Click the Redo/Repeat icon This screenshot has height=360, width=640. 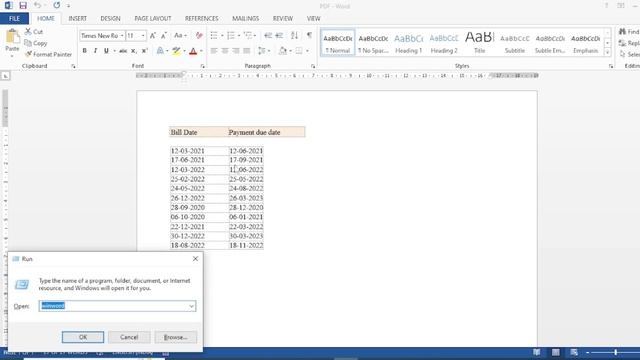pyautogui.click(x=57, y=5)
